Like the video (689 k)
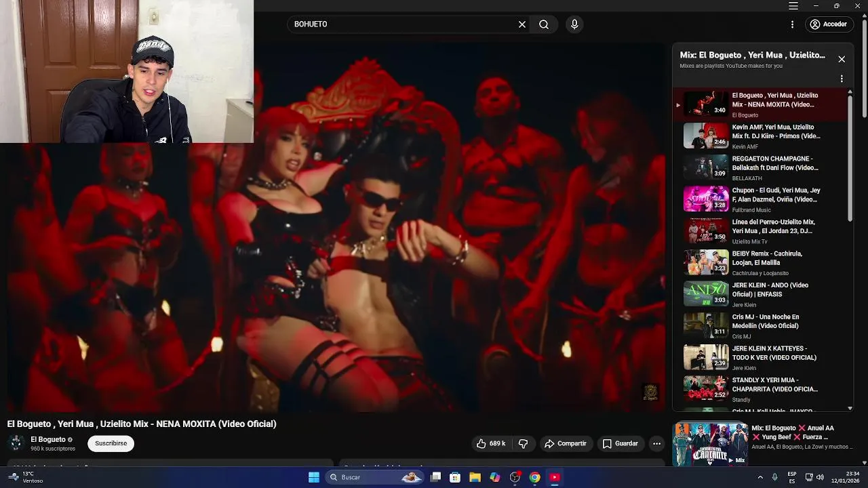 [491, 443]
